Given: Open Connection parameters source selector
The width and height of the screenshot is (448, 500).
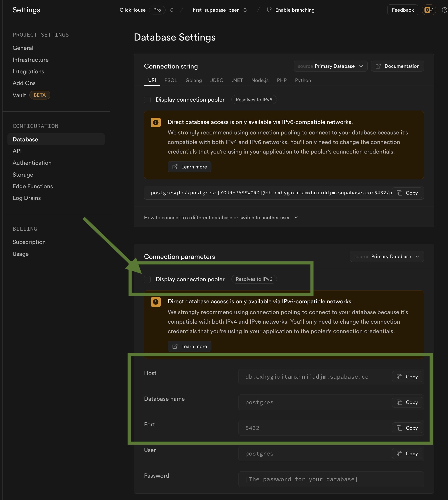Looking at the screenshot, I should point(386,256).
